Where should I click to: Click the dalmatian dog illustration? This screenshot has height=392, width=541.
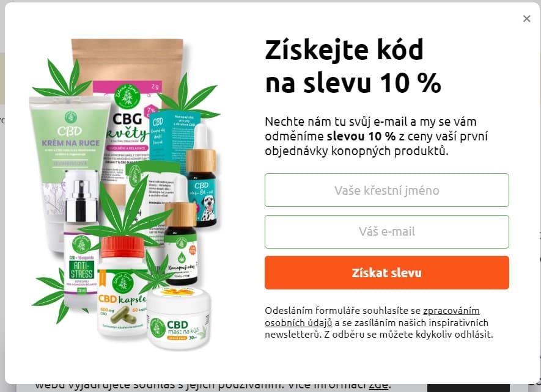(208, 208)
